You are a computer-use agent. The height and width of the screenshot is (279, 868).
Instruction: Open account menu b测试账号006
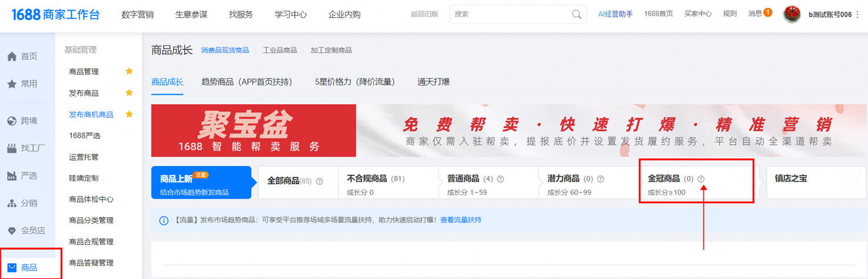click(830, 14)
